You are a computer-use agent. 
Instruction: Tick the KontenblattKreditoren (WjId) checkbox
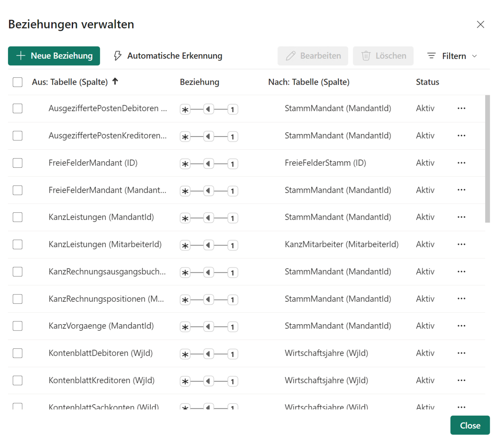(x=18, y=381)
